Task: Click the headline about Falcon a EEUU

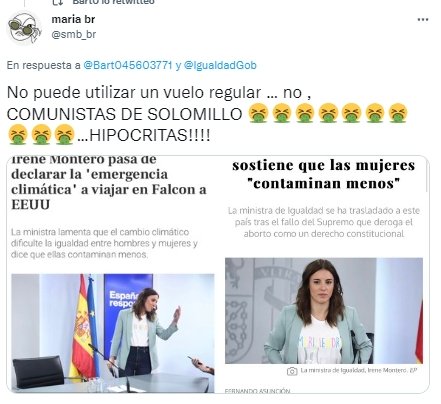Action: pyautogui.click(x=109, y=182)
